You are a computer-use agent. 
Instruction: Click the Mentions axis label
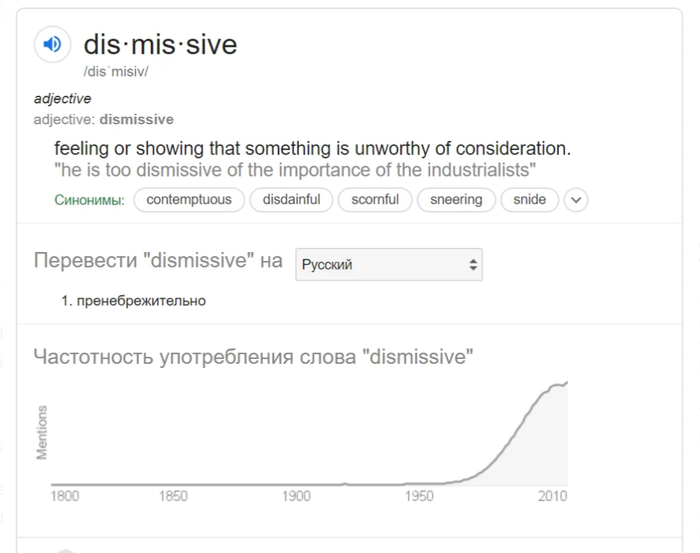tap(42, 432)
